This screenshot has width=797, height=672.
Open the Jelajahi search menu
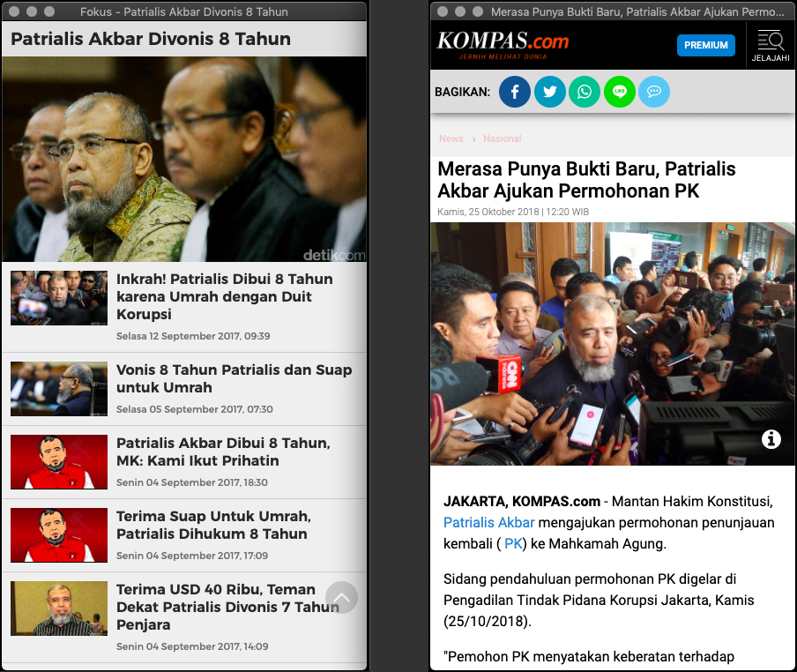pos(771,46)
